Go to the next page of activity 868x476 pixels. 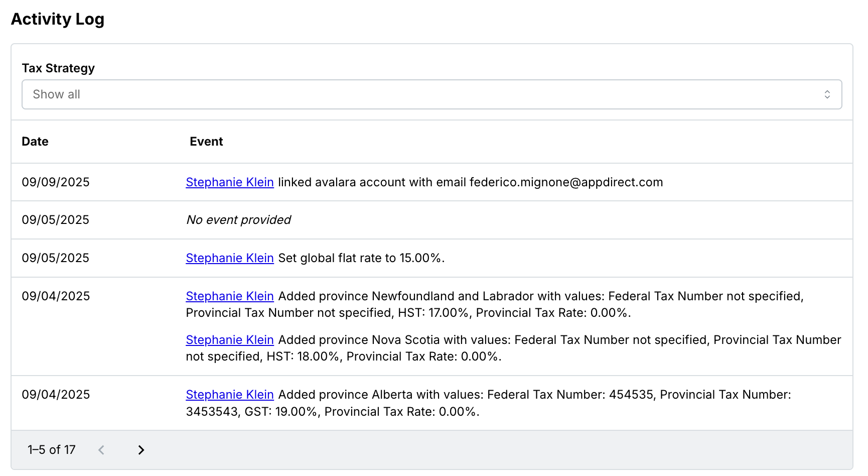tap(141, 450)
